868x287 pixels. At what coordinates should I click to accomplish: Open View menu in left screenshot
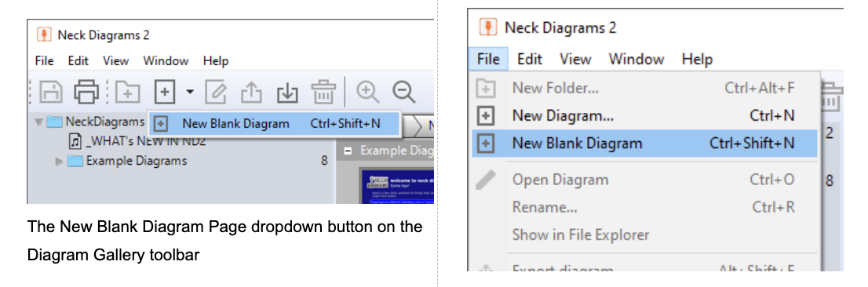115,61
